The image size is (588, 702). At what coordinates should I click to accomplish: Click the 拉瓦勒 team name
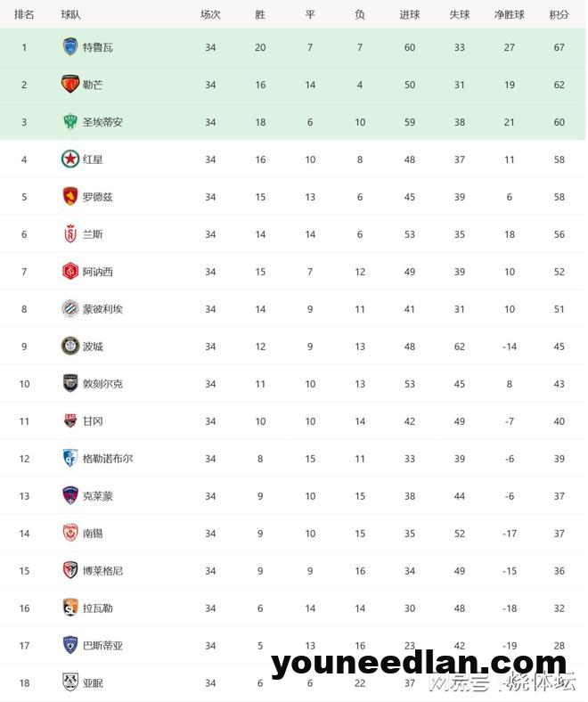pyautogui.click(x=97, y=608)
